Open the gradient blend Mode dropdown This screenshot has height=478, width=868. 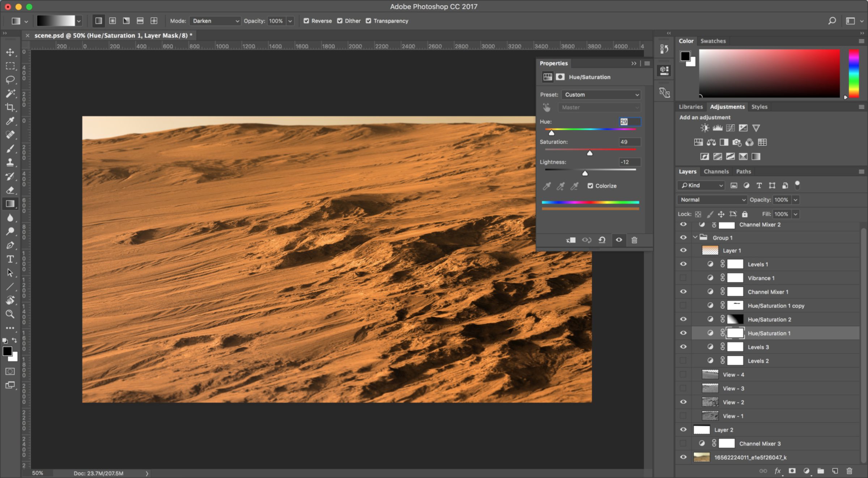click(x=215, y=21)
